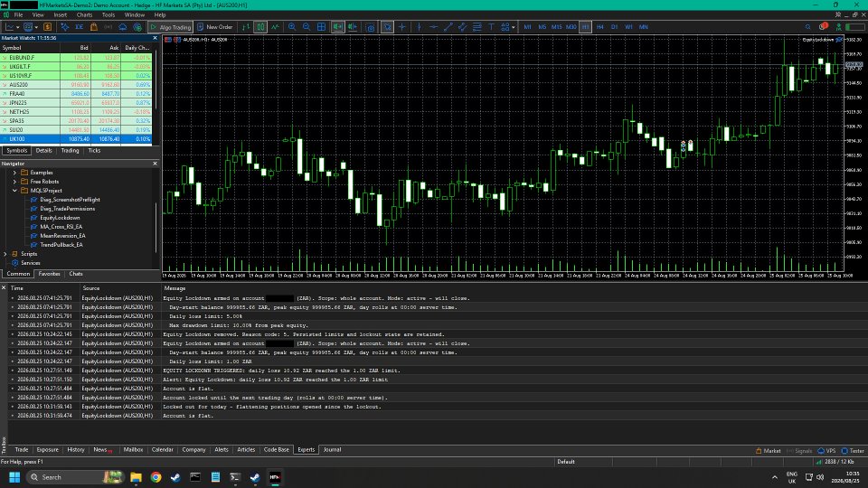Open Windows Start menu

pos(14,477)
